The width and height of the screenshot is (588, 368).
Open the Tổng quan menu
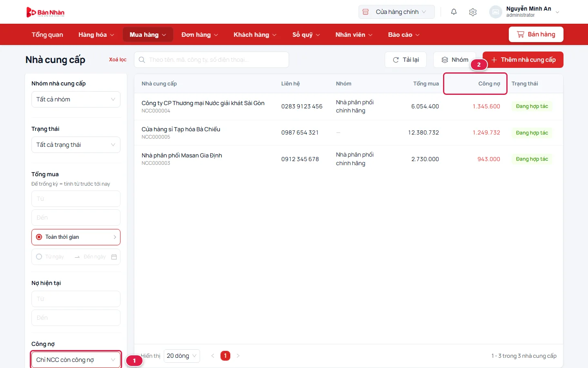[x=47, y=35]
